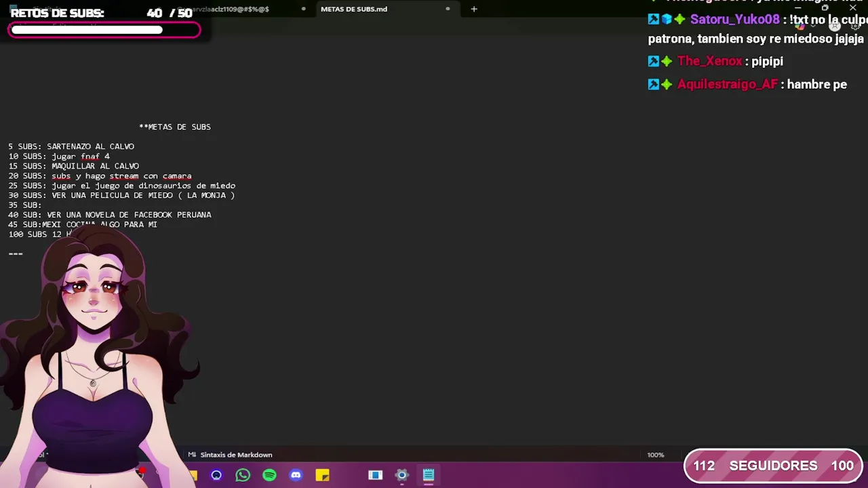Click the Notepad taskbar icon
This screenshot has width=868, height=488.
point(429,475)
